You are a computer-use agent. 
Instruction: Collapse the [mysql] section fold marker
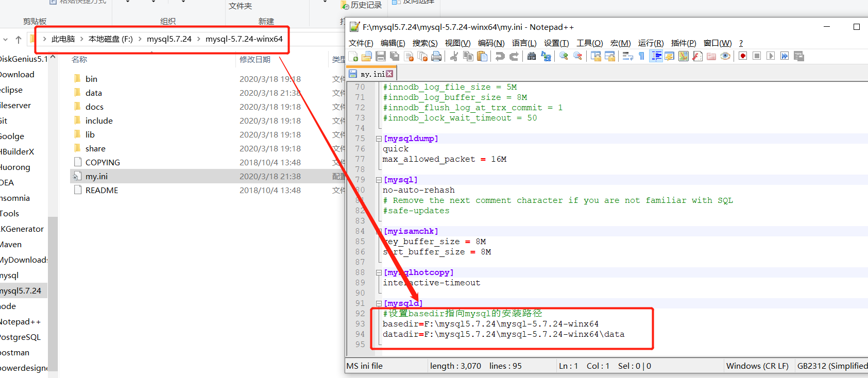(x=379, y=180)
